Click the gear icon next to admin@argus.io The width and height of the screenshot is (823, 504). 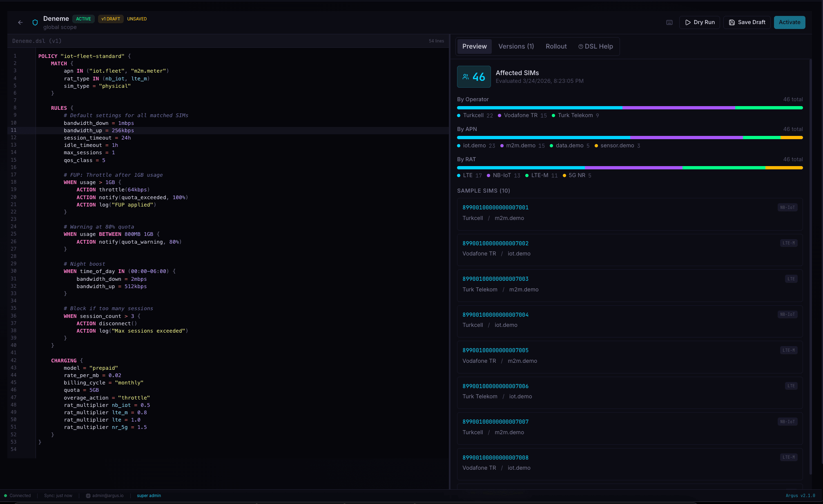pyautogui.click(x=88, y=495)
